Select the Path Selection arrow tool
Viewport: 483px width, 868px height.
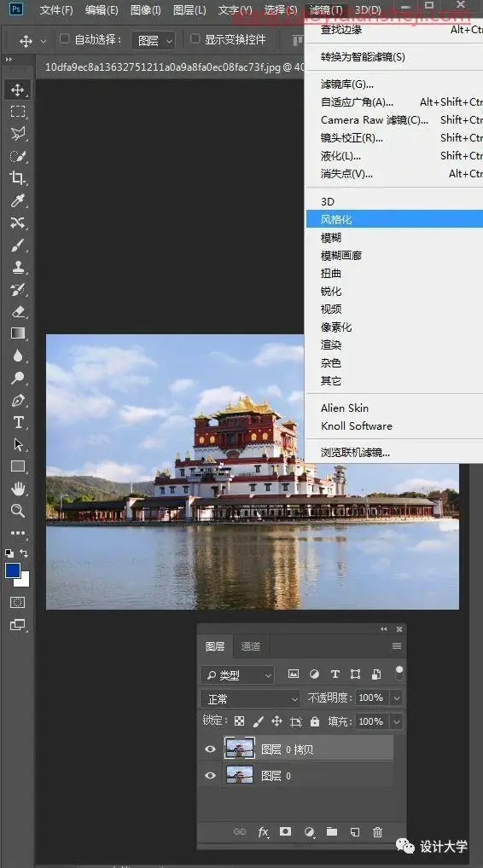click(x=18, y=444)
